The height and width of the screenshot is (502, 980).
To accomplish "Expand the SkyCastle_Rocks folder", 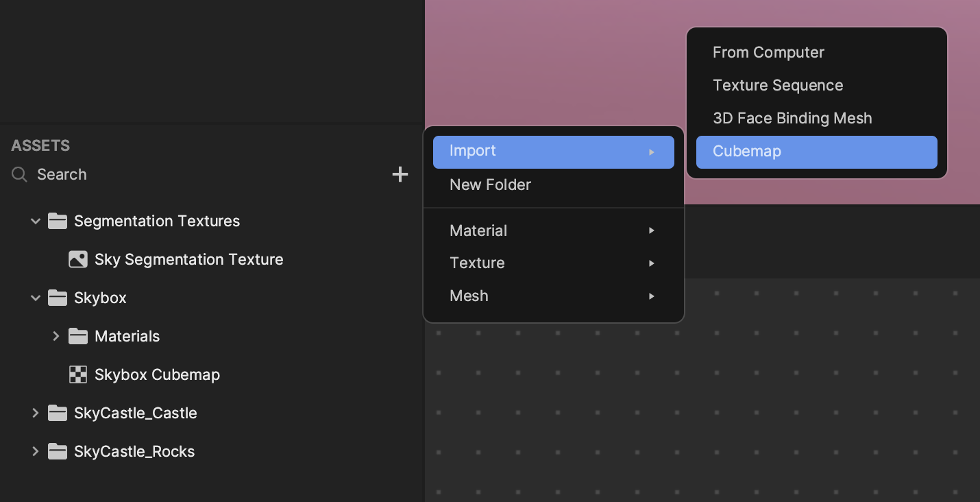I will tap(36, 451).
